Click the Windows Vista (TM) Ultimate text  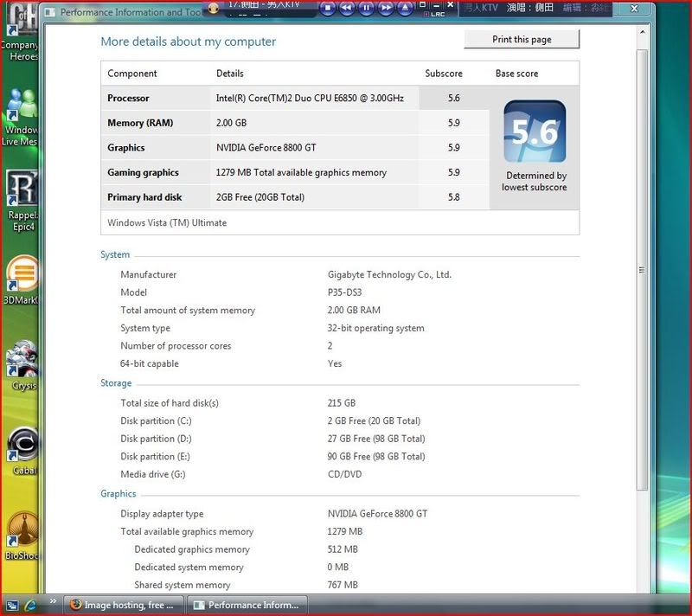tap(167, 223)
